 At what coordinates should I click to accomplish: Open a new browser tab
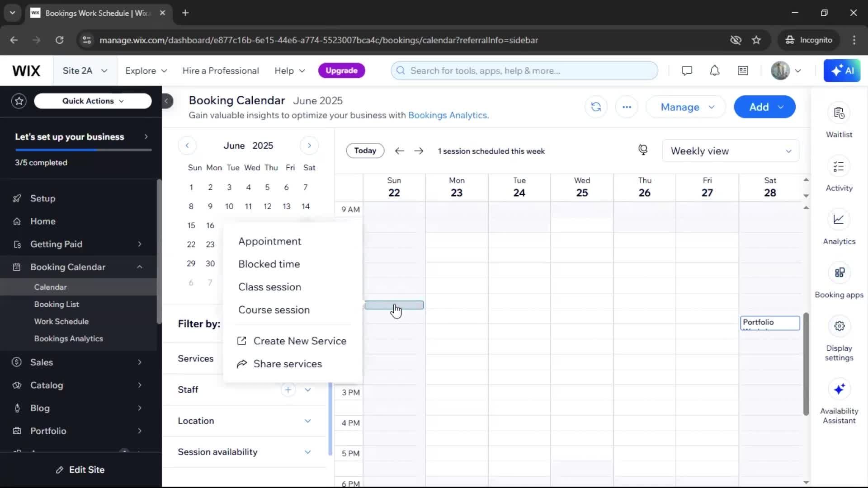point(185,13)
